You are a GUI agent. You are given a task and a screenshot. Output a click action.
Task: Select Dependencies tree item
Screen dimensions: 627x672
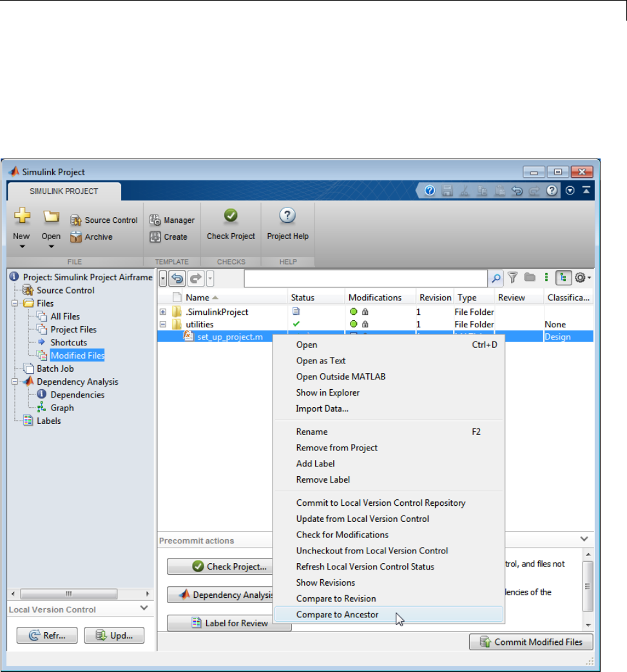point(77,395)
